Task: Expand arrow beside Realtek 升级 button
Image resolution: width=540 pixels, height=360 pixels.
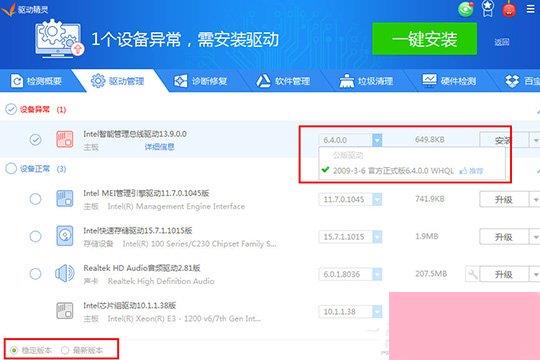Action: (x=536, y=275)
